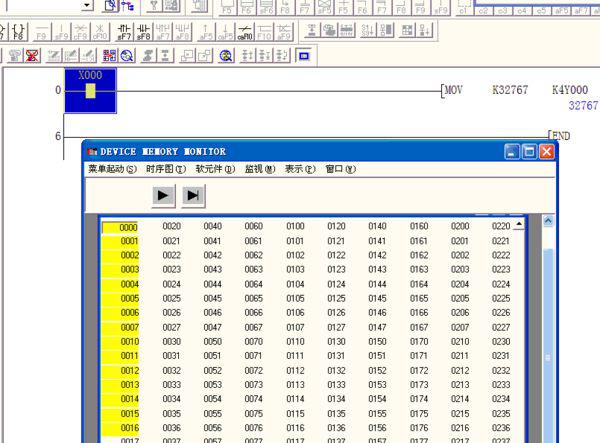Open the top-left toolbar combo box arrow
This screenshot has width=600, height=443.
pyautogui.click(x=87, y=5)
